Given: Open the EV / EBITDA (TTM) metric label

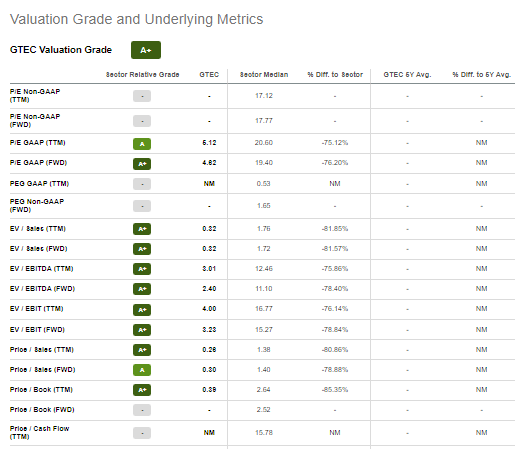Looking at the screenshot, I should [x=41, y=269].
